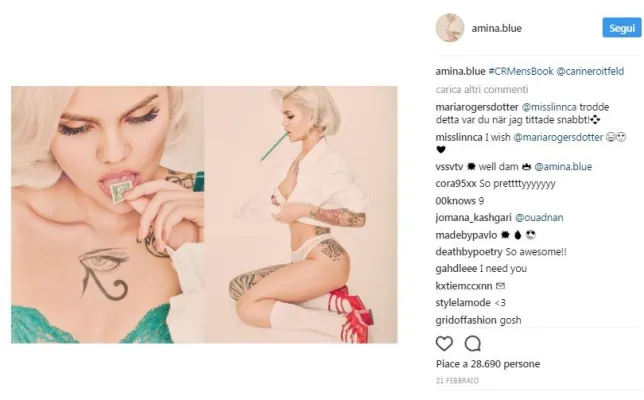Open amina.blue profile avatar picture

click(x=450, y=28)
